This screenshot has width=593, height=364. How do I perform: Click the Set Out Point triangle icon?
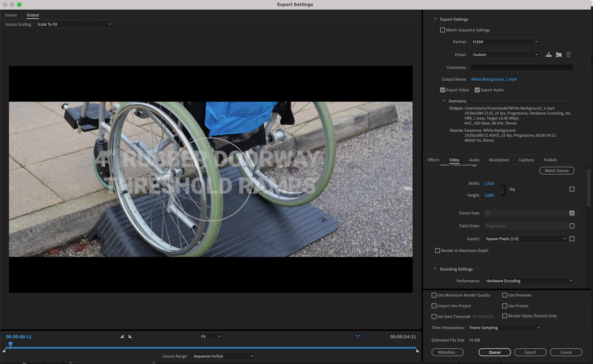tap(130, 337)
